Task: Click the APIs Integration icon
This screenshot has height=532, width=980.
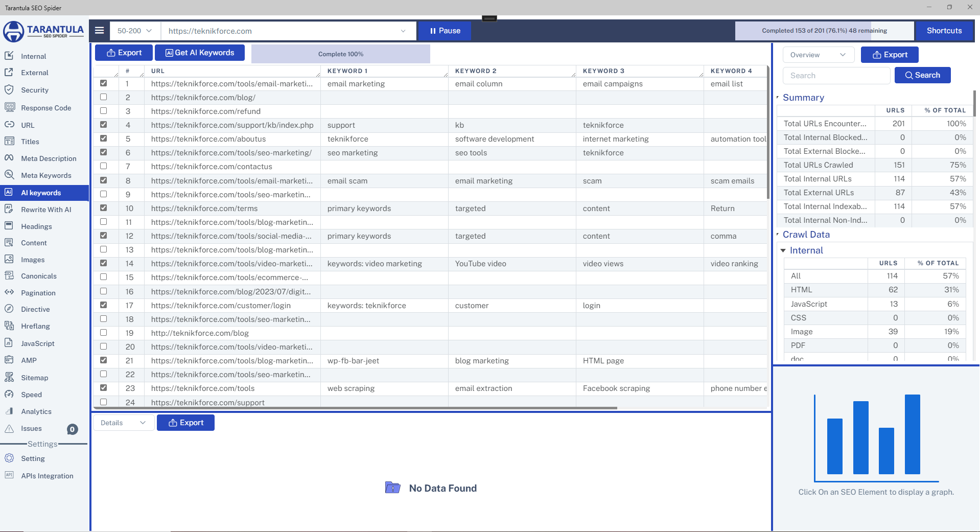Action: (x=9, y=475)
